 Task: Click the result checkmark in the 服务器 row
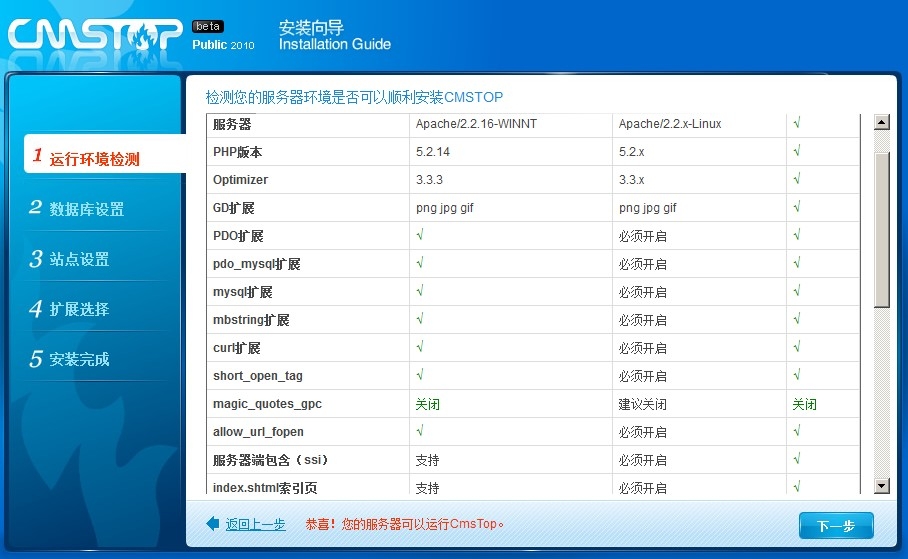797,123
